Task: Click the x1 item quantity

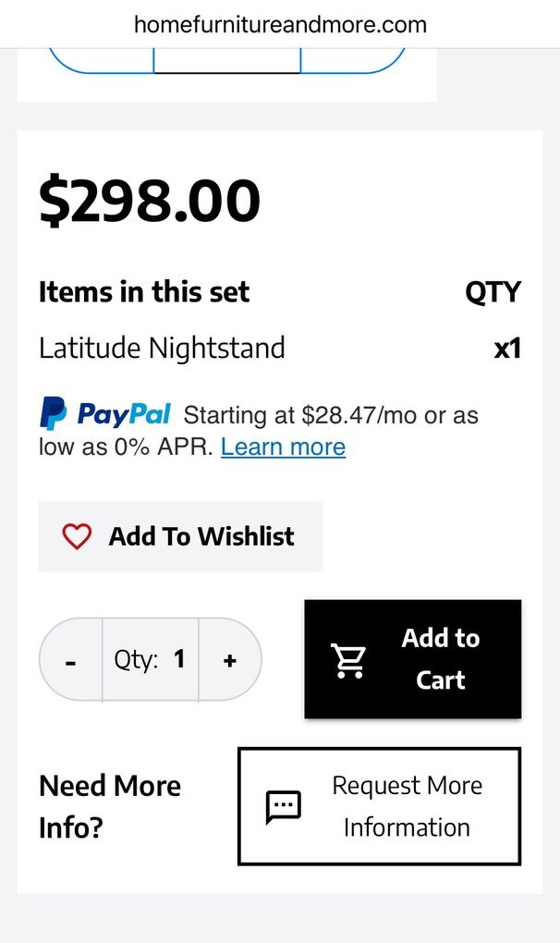Action: pyautogui.click(x=507, y=349)
